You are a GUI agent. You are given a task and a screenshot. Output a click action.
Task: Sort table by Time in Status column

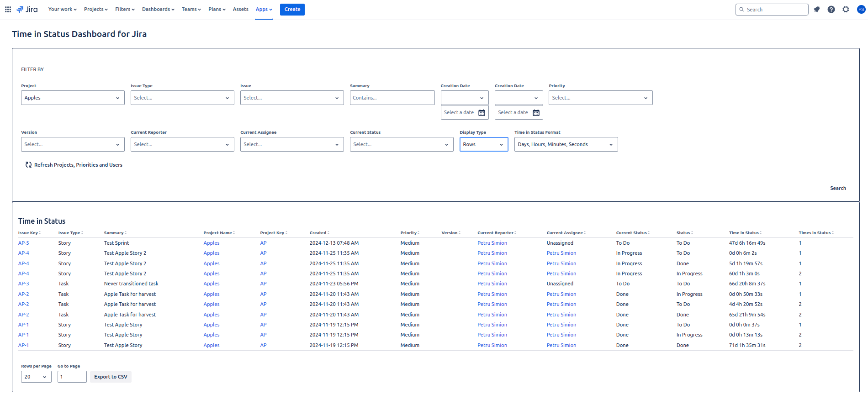[745, 233]
